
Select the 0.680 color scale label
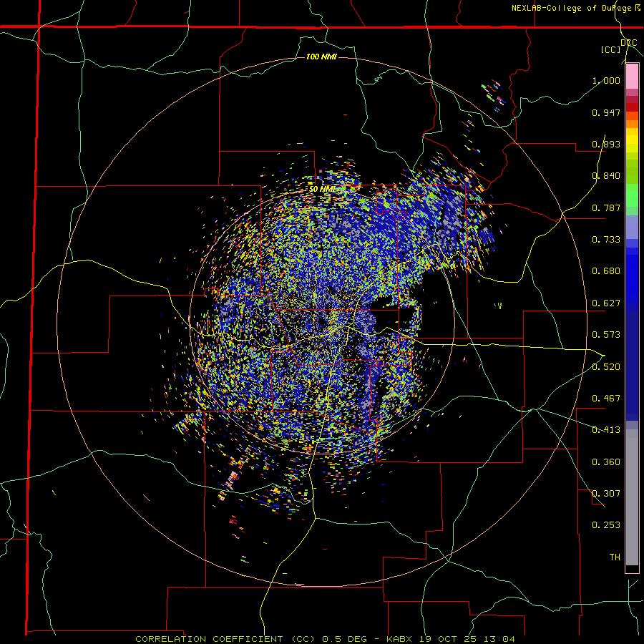click(606, 271)
